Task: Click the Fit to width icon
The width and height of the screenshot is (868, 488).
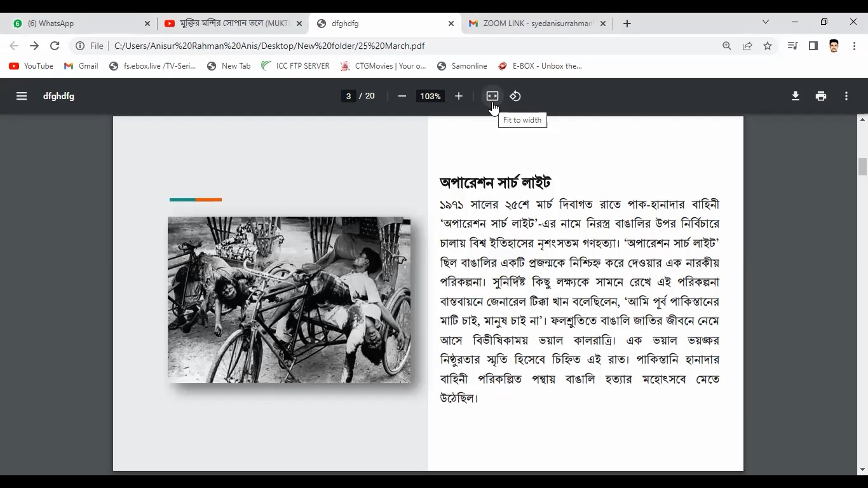Action: [492, 96]
